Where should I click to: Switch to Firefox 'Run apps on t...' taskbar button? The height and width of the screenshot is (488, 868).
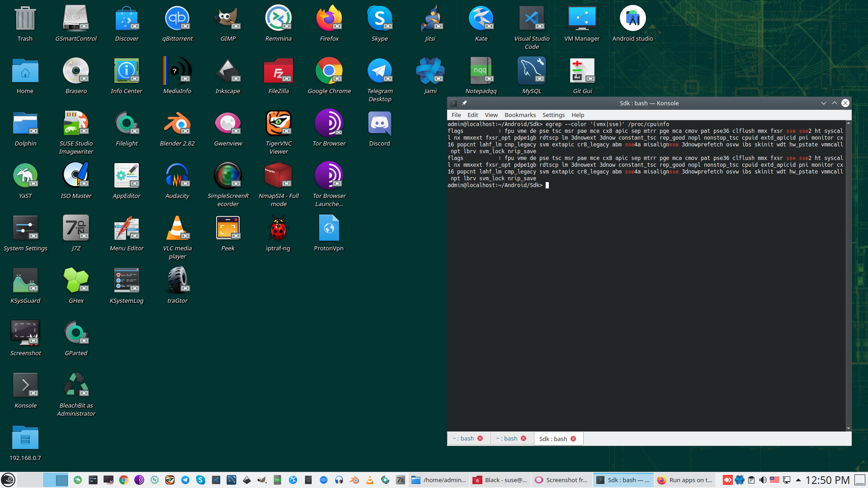click(684, 480)
